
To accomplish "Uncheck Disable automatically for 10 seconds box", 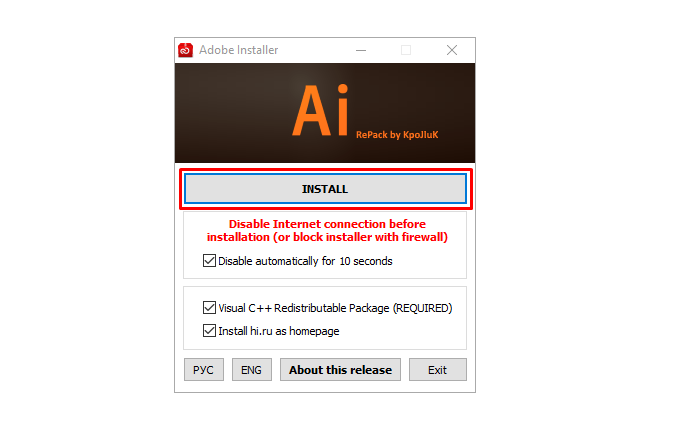I will click(209, 261).
